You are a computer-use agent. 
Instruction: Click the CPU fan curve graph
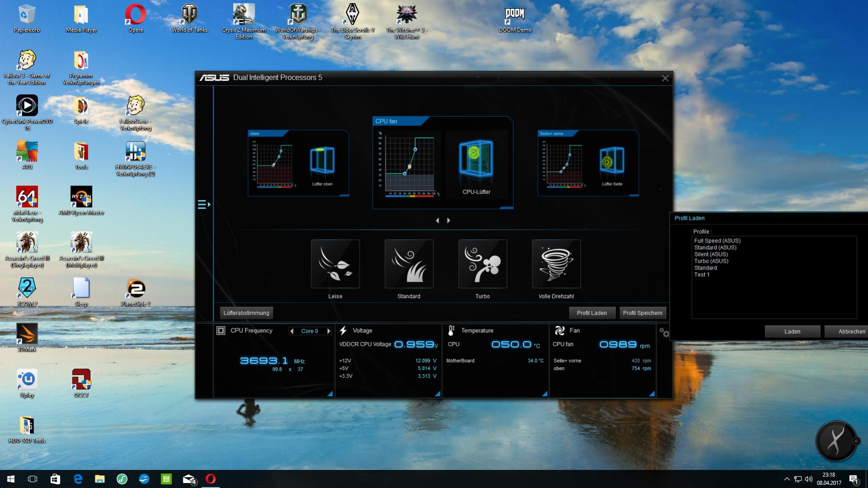coord(408,164)
